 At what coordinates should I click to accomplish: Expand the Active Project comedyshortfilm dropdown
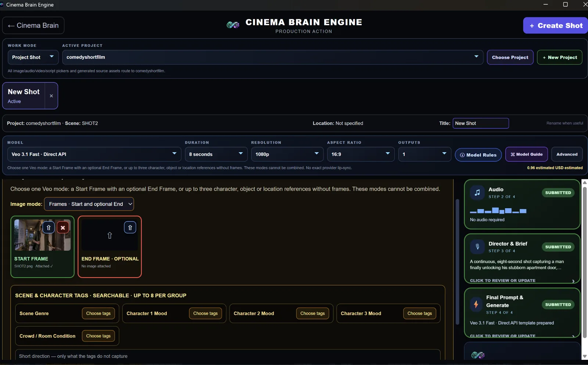click(x=272, y=57)
